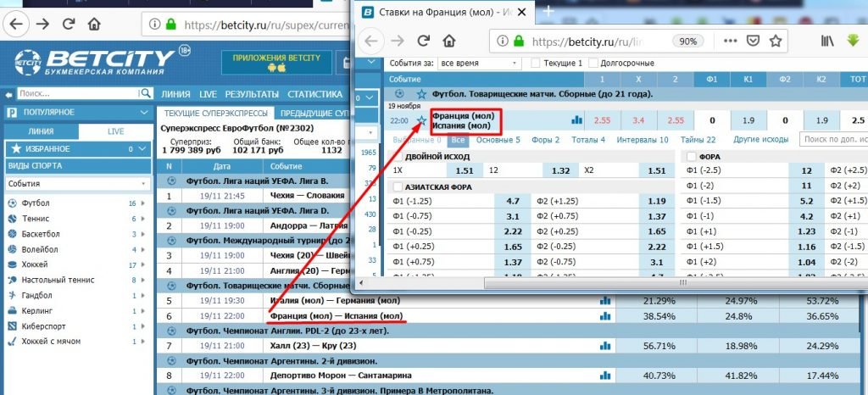Viewport: 868px width, 395px height.
Task: Collapse the ПОПУЛЯРНОЕ section chevron
Action: coord(144,112)
